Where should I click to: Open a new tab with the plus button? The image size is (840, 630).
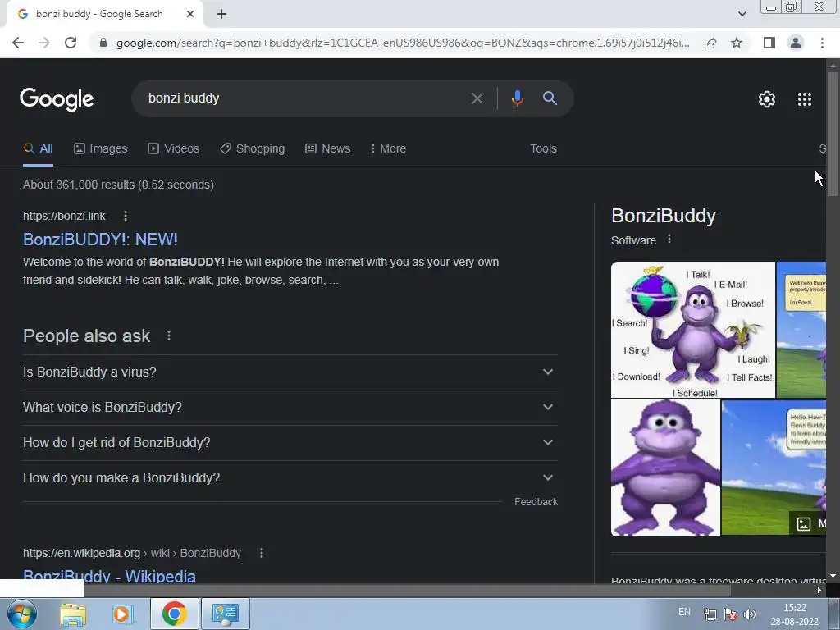click(221, 15)
